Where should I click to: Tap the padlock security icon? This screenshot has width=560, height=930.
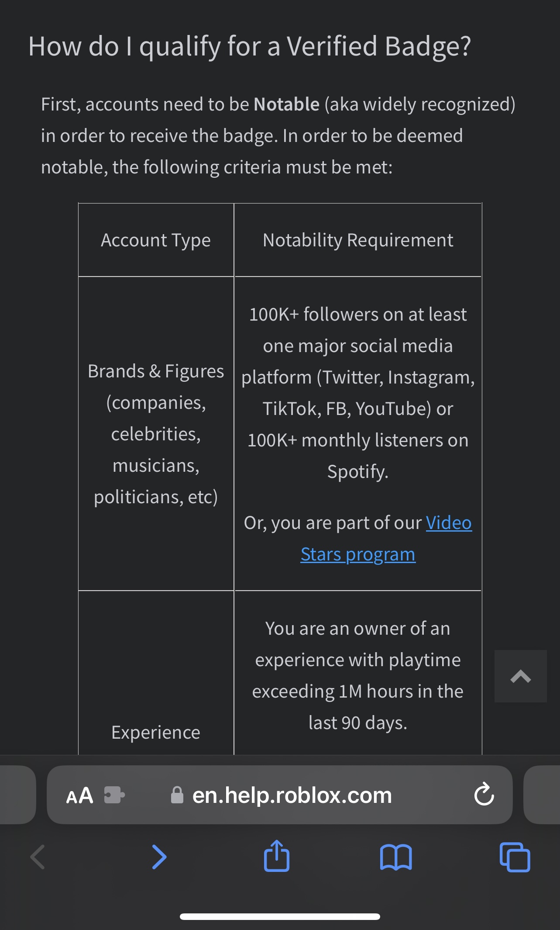(x=176, y=795)
